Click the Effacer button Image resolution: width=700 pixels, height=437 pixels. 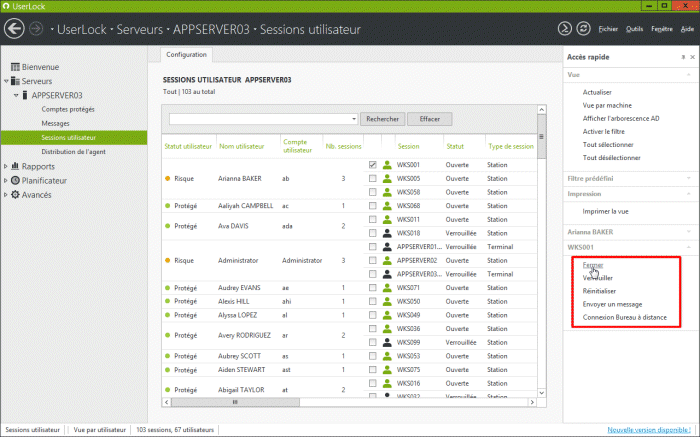click(x=429, y=119)
